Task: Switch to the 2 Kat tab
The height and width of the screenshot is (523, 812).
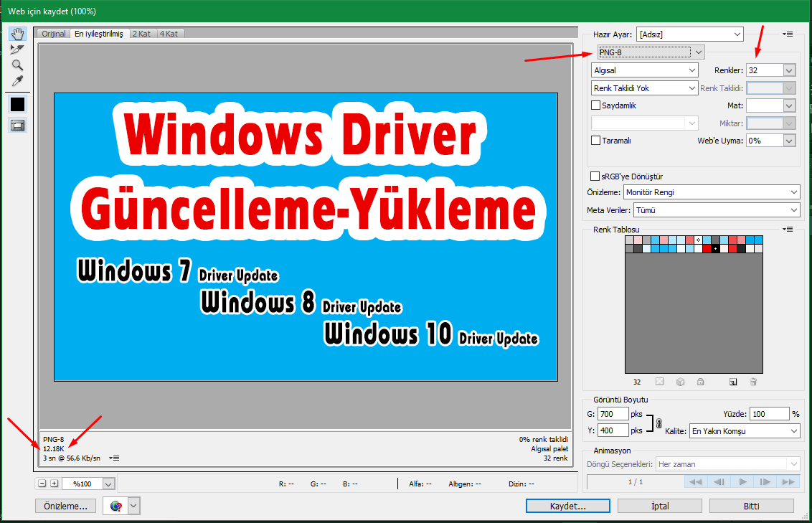Action: (141, 34)
